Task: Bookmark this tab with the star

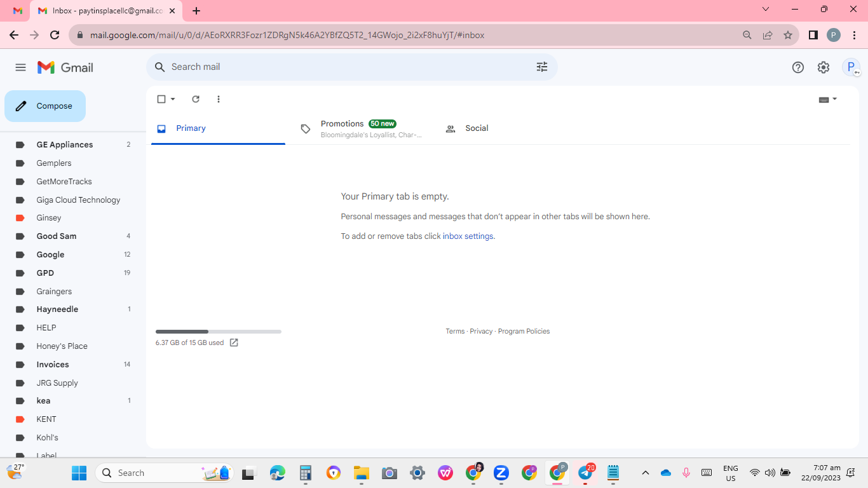Action: 788,35
